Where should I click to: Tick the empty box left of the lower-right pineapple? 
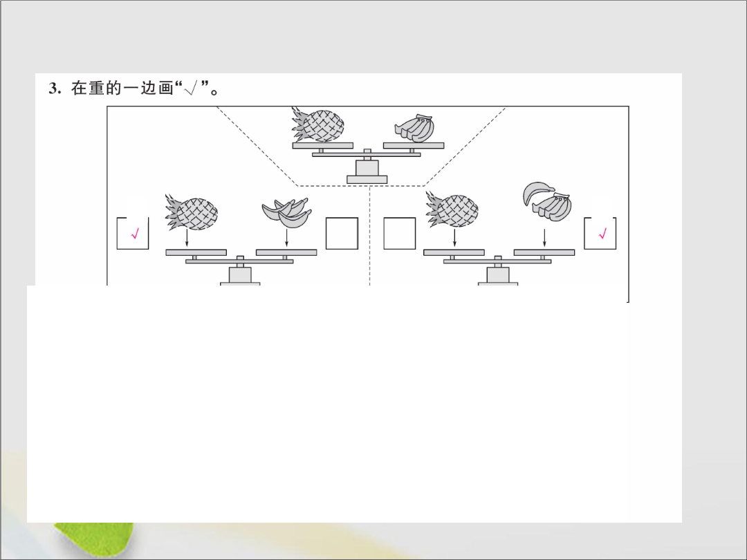[400, 234]
